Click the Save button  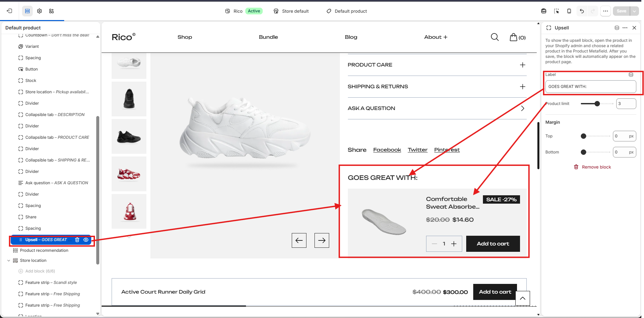621,11
